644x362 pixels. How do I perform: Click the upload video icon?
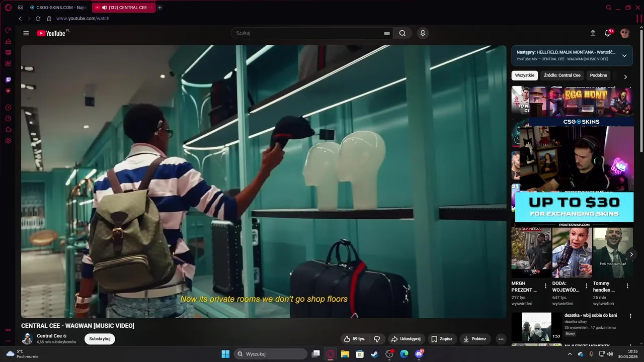593,33
